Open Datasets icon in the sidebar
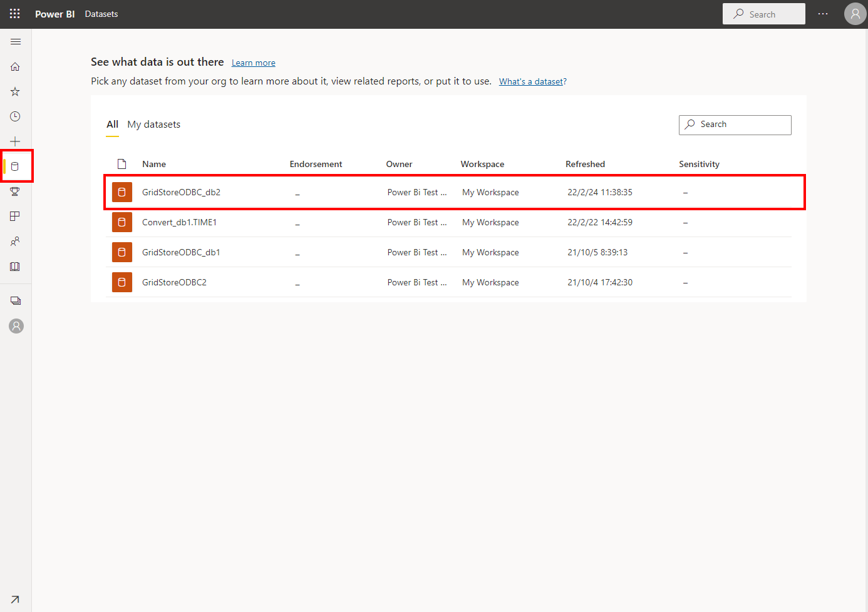Viewport: 868px width, 612px height. (x=16, y=166)
